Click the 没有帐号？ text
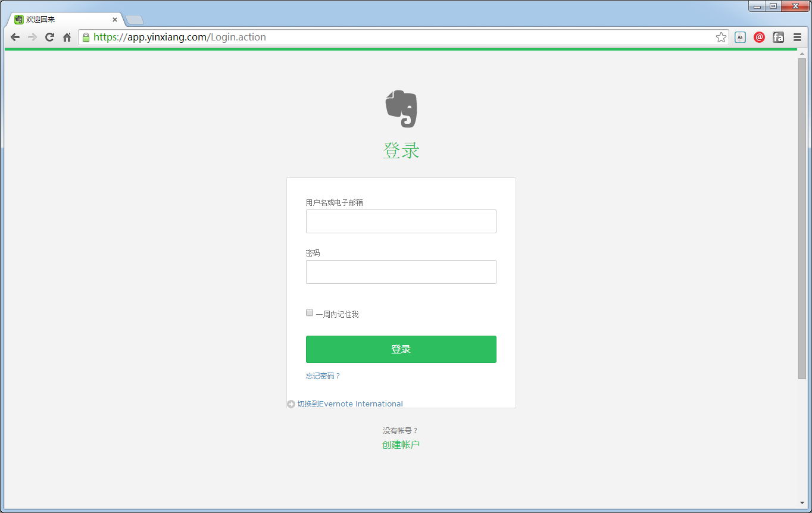The height and width of the screenshot is (513, 812). click(x=401, y=430)
